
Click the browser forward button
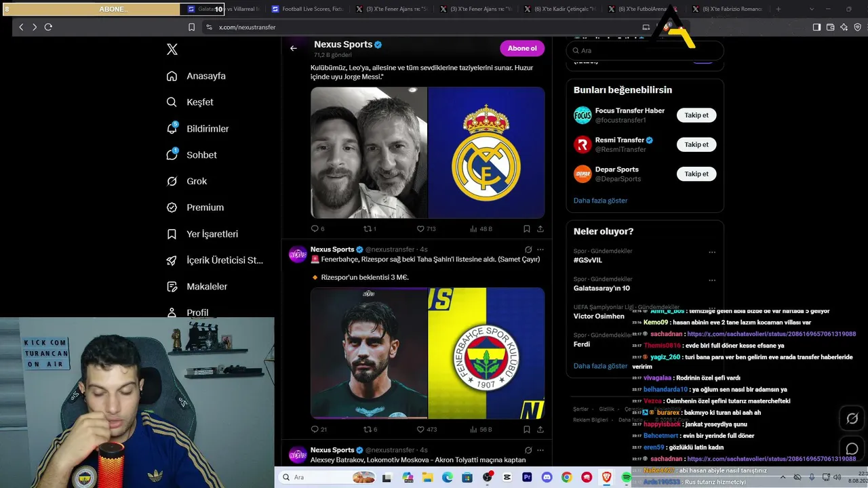pyautogui.click(x=35, y=27)
